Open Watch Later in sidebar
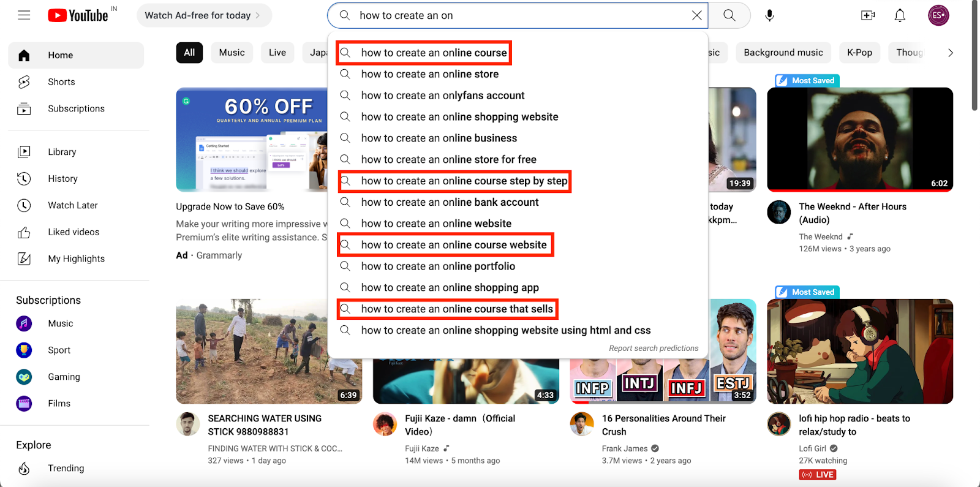980x487 pixels. [x=76, y=205]
